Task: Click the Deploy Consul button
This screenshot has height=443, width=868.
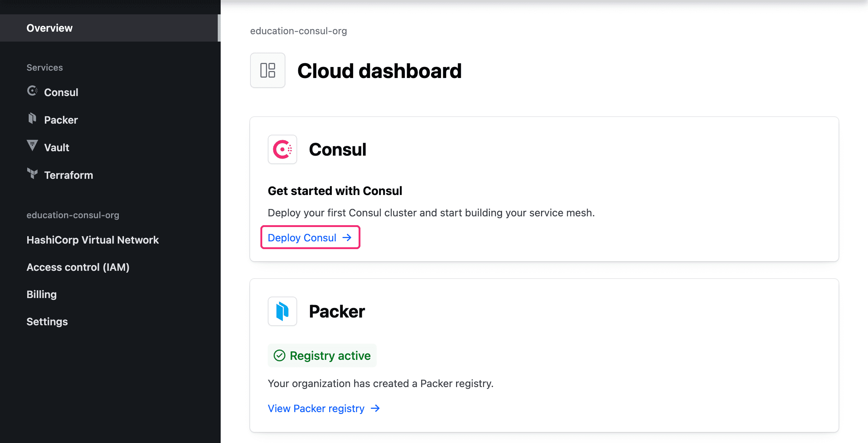Action: point(311,237)
